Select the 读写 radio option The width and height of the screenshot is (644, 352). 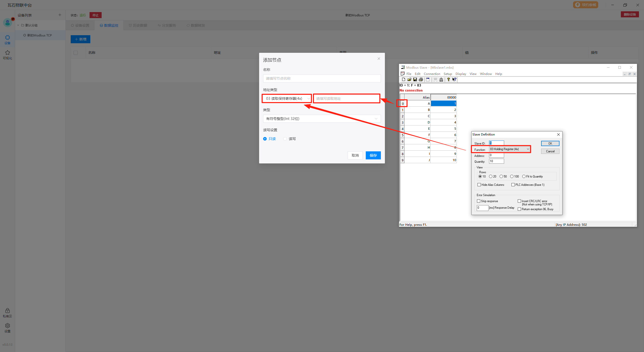point(285,139)
